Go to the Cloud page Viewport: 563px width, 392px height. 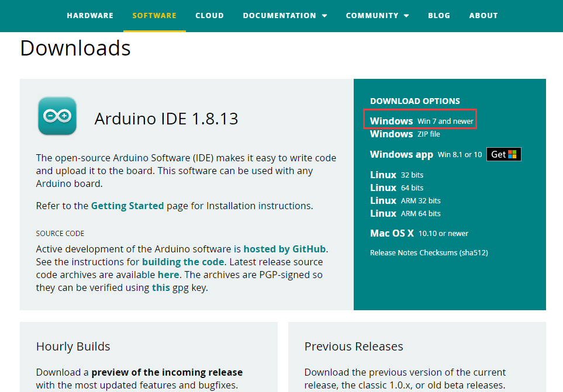209,16
